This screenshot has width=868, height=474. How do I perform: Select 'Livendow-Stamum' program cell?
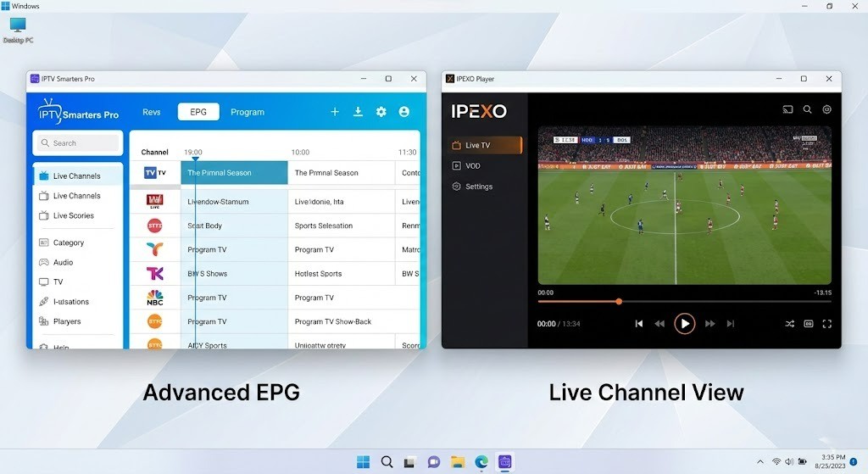tap(234, 202)
